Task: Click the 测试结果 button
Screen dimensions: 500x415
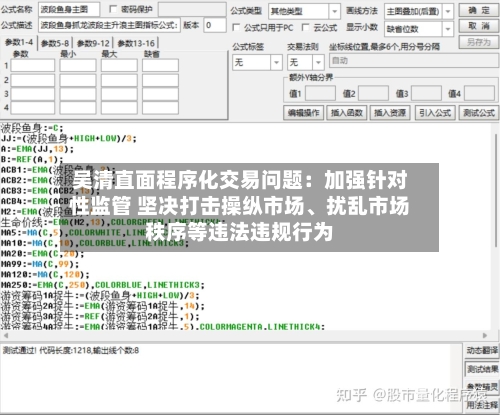Action: coord(482,369)
